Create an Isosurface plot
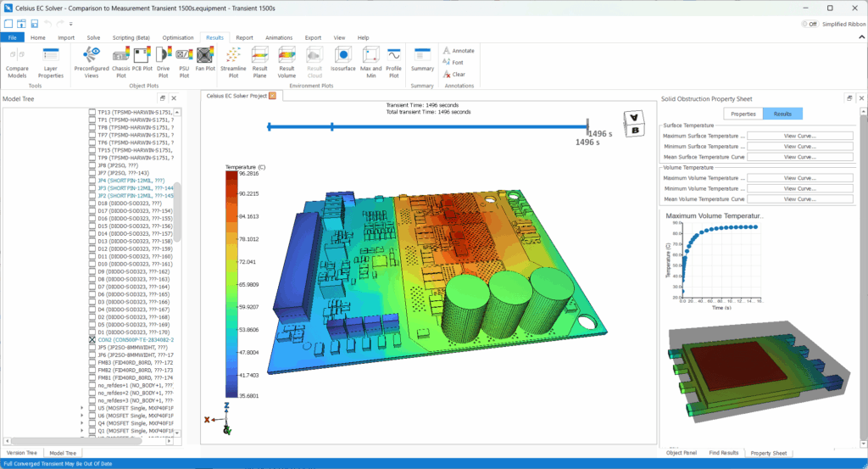The height and width of the screenshot is (469, 868). point(343,60)
